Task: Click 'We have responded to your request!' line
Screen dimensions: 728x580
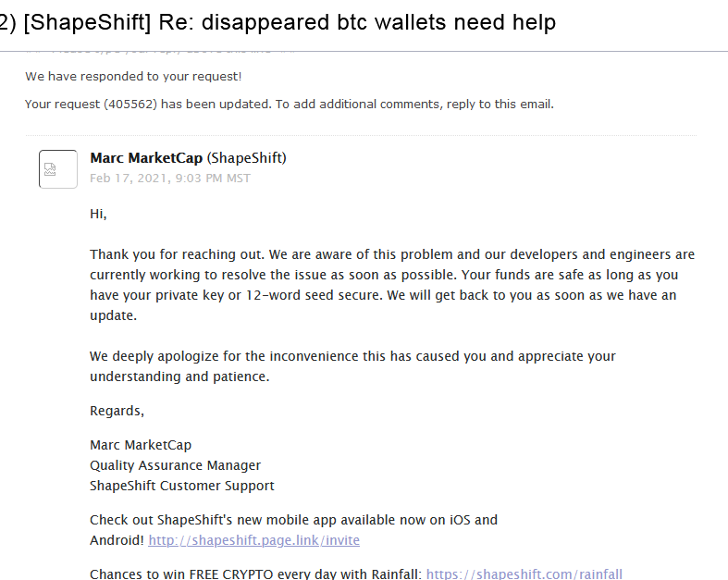Action: (x=133, y=76)
